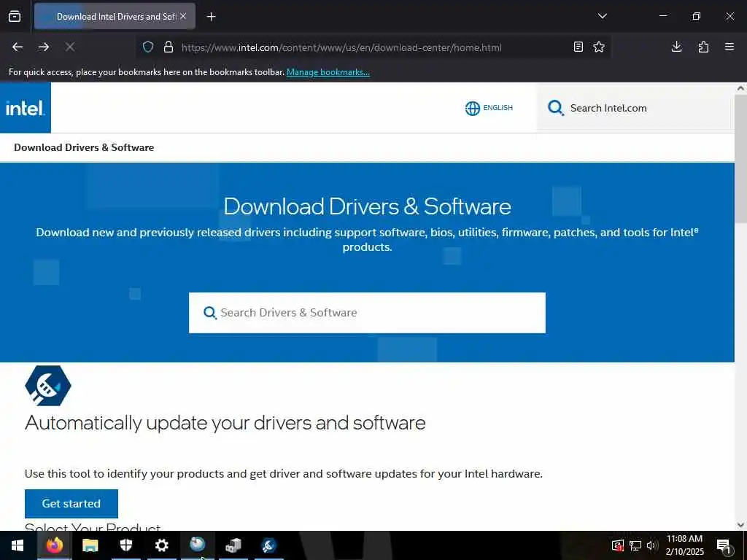747x560 pixels.
Task: Bookmark this page with the star
Action: tap(599, 47)
